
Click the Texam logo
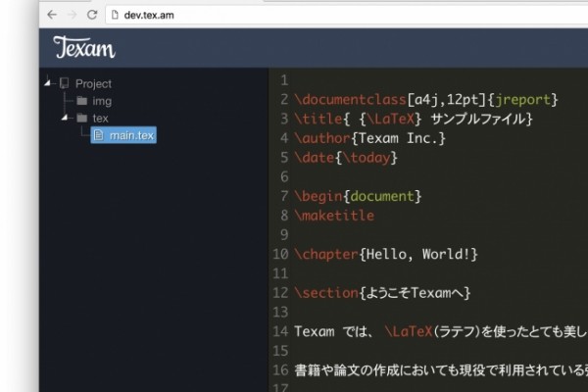(84, 48)
